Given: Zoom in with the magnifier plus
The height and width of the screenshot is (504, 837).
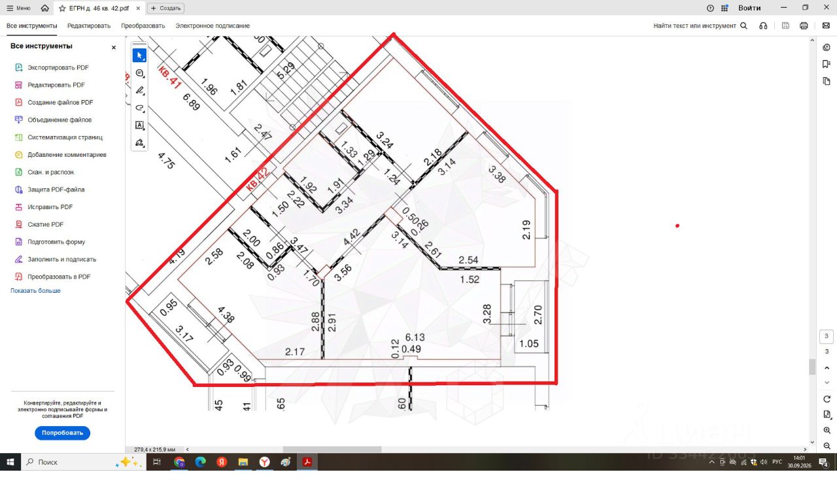Looking at the screenshot, I should (827, 430).
